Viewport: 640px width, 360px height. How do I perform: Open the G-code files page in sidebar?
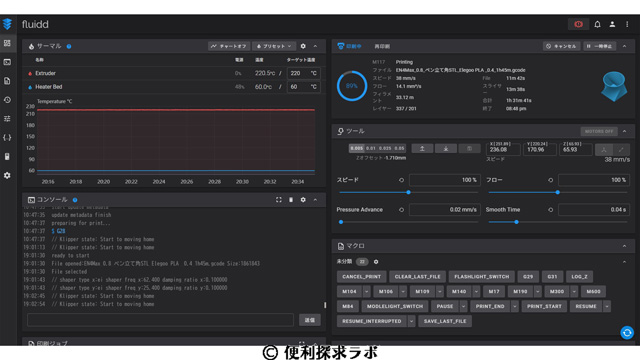click(7, 81)
